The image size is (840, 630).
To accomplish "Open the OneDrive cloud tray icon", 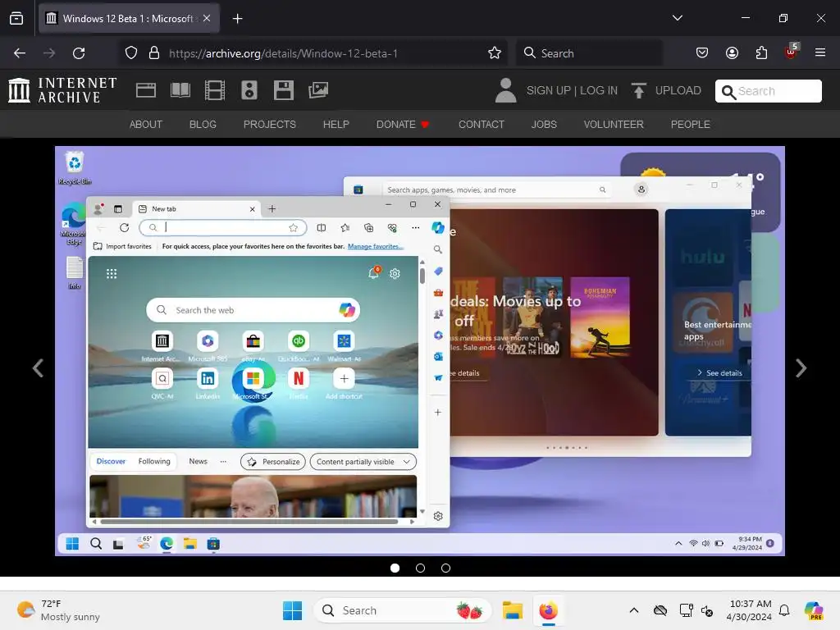I will 660,610.
